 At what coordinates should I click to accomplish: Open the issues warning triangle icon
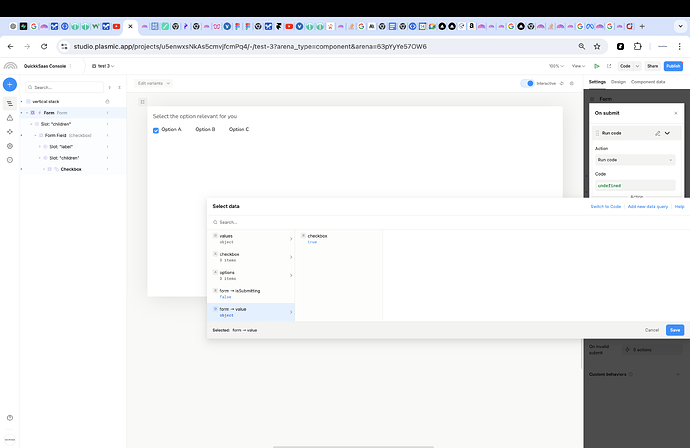(10, 117)
